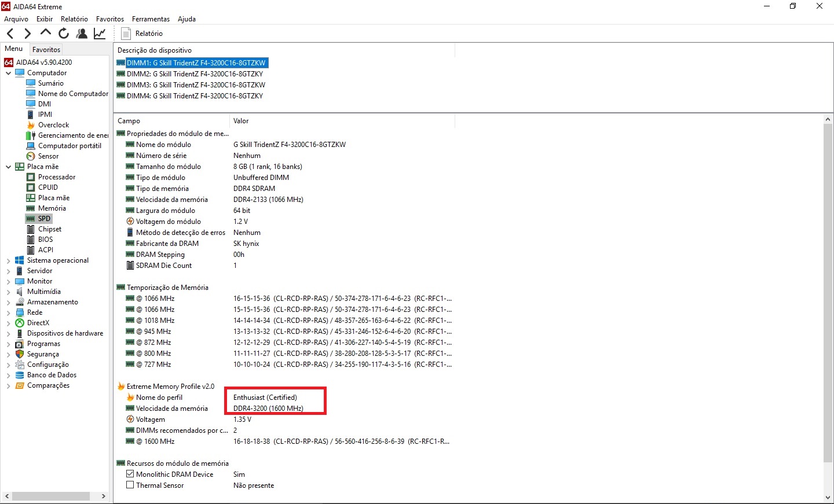Viewport: 834px width, 504px height.
Task: Expand the Servidor tree node
Action: point(8,271)
